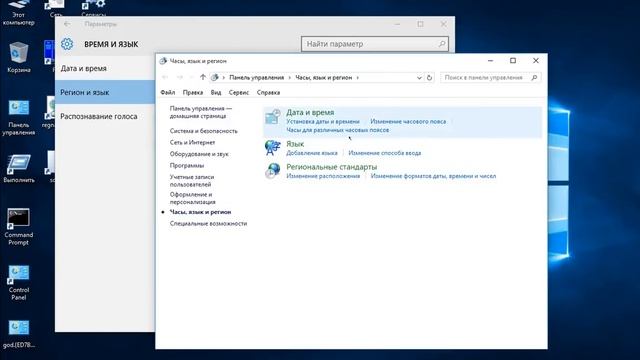Image resolution: width=640 pixels, height=360 pixels.
Task: Open the Язык globe icon
Action: pyautogui.click(x=272, y=148)
